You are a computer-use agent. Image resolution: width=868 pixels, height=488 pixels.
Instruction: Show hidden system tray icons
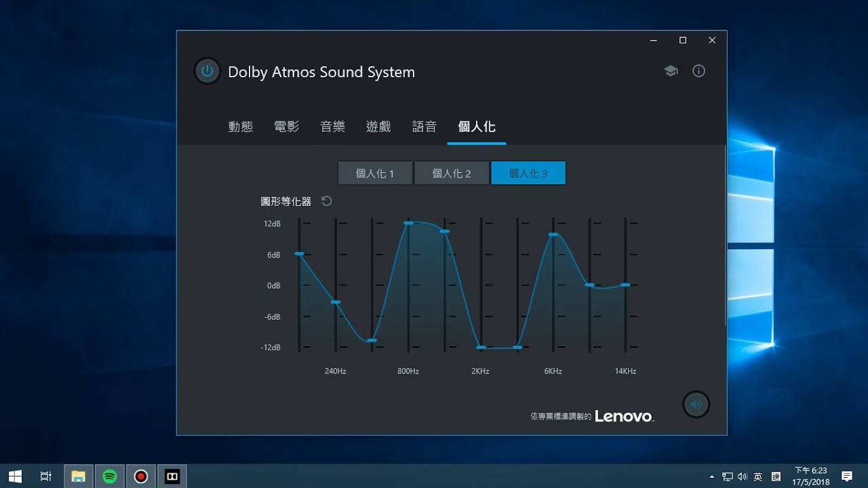[712, 476]
